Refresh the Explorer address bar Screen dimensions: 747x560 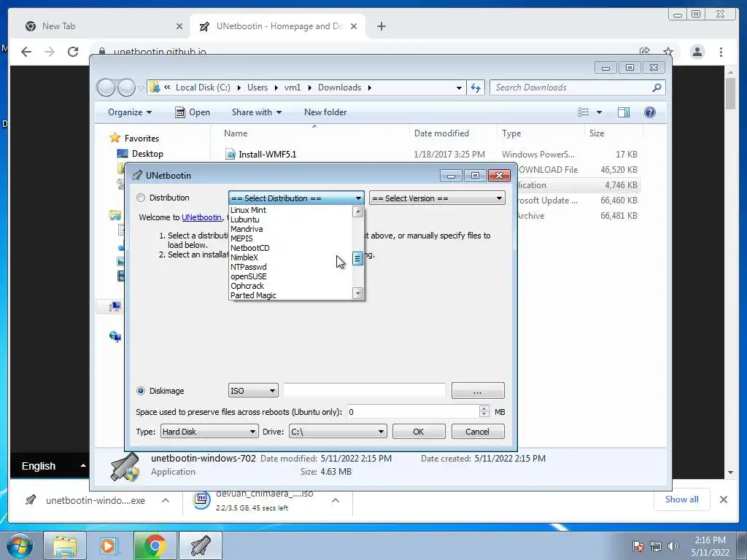tap(476, 87)
